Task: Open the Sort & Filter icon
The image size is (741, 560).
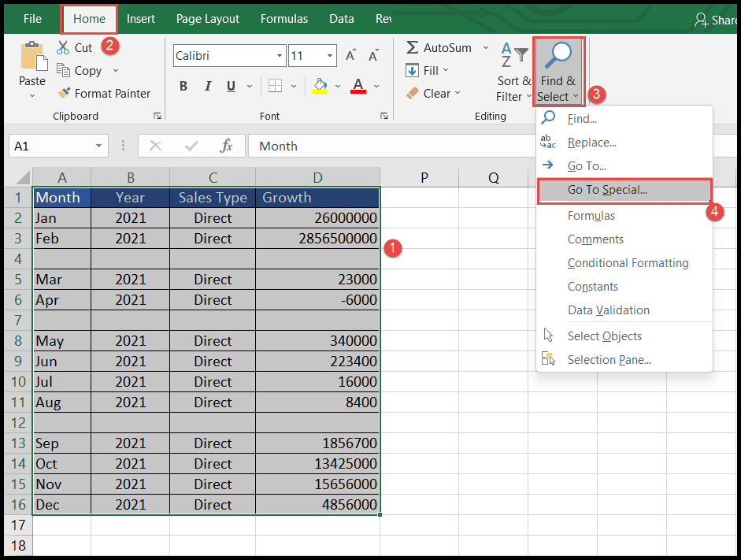Action: click(x=514, y=54)
